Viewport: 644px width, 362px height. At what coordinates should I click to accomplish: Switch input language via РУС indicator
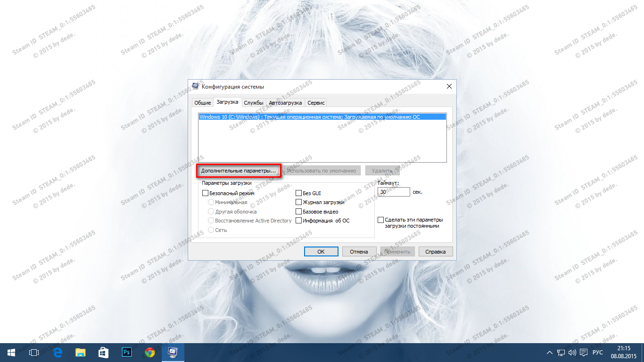(598, 353)
